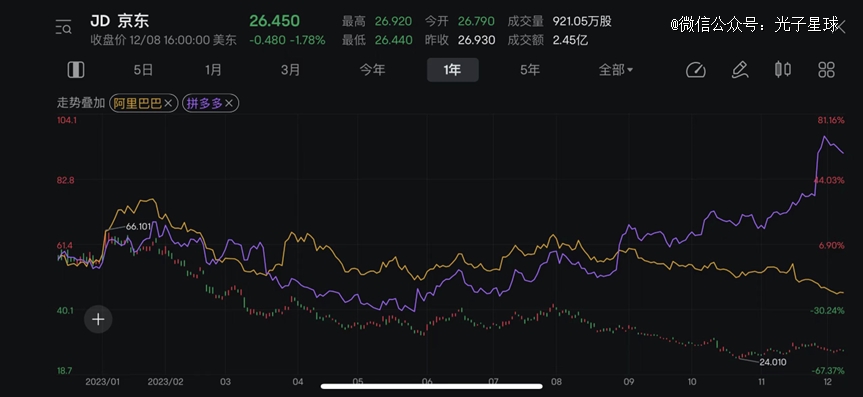863x397 pixels.
Task: Toggle the split panel layout icon
Action: (x=75, y=70)
